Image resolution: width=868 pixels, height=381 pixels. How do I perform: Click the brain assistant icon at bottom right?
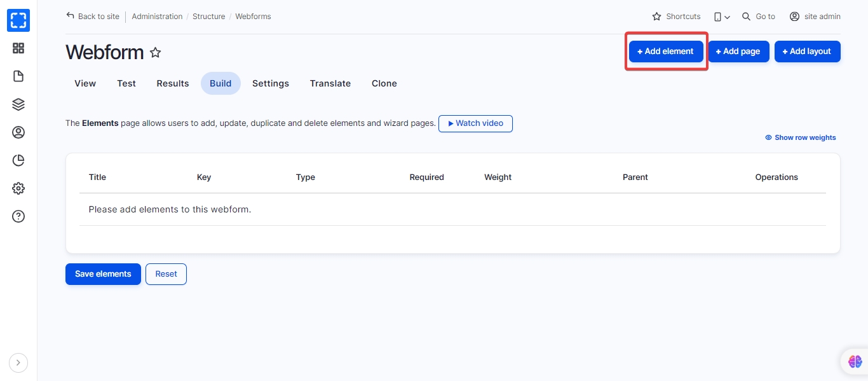(x=855, y=361)
